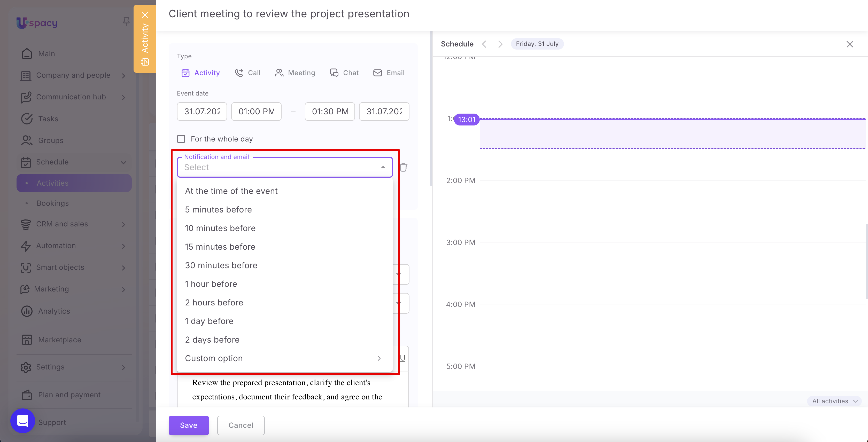Apply underline formatting in the editor
Viewport: 868px width, 442px height.
pos(402,358)
